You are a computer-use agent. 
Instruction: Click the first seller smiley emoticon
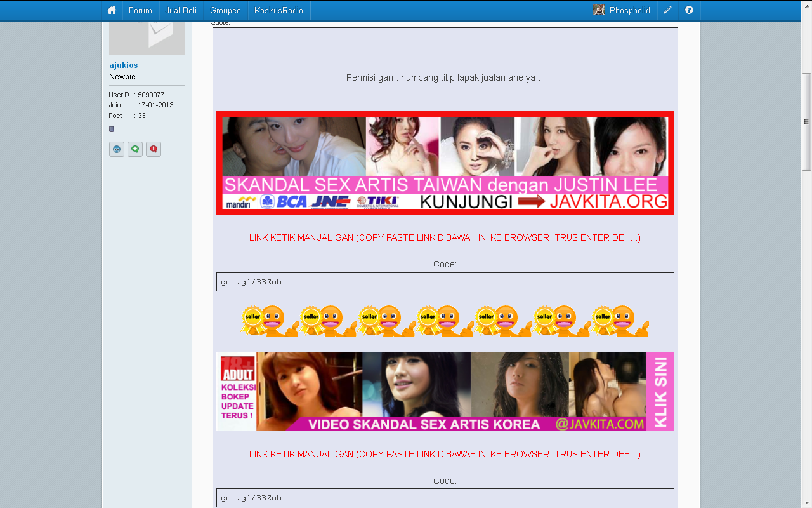270,321
